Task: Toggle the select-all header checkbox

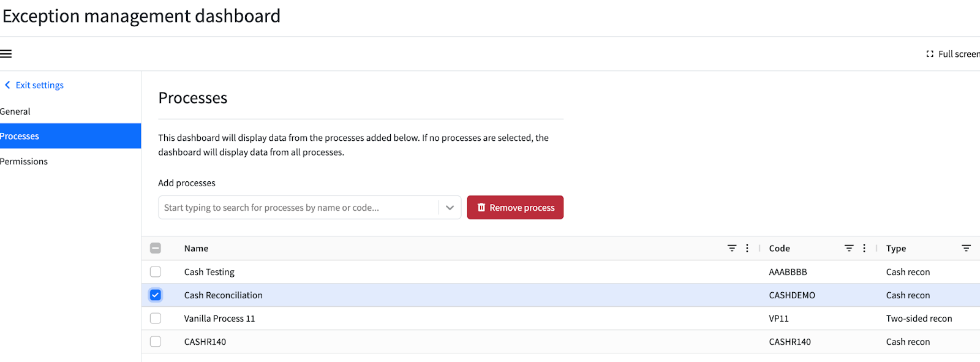Action: point(156,248)
